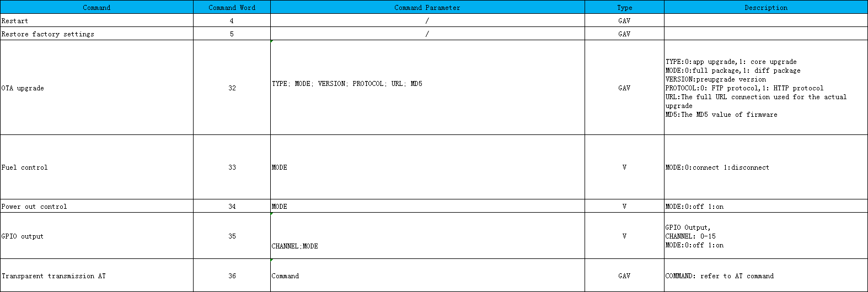Select the "Transparent transmission AT" cell
868x292 pixels.
[97, 275]
